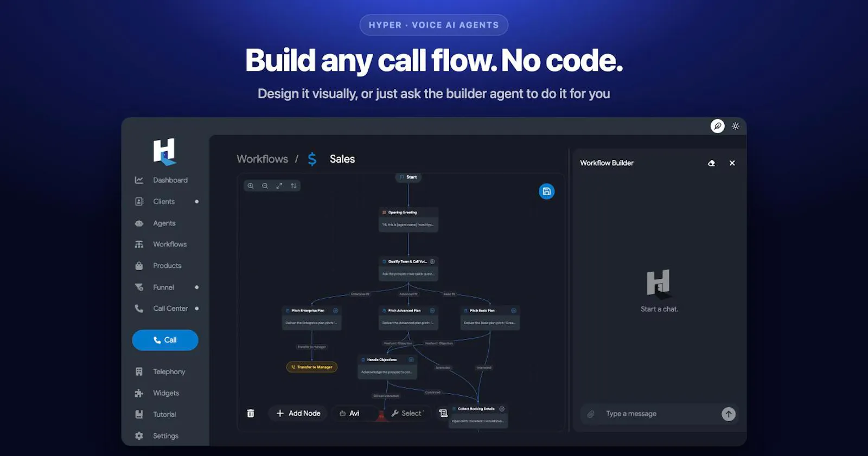Open options icon on Collect Booking Details
This screenshot has width=868, height=456.
502,409
